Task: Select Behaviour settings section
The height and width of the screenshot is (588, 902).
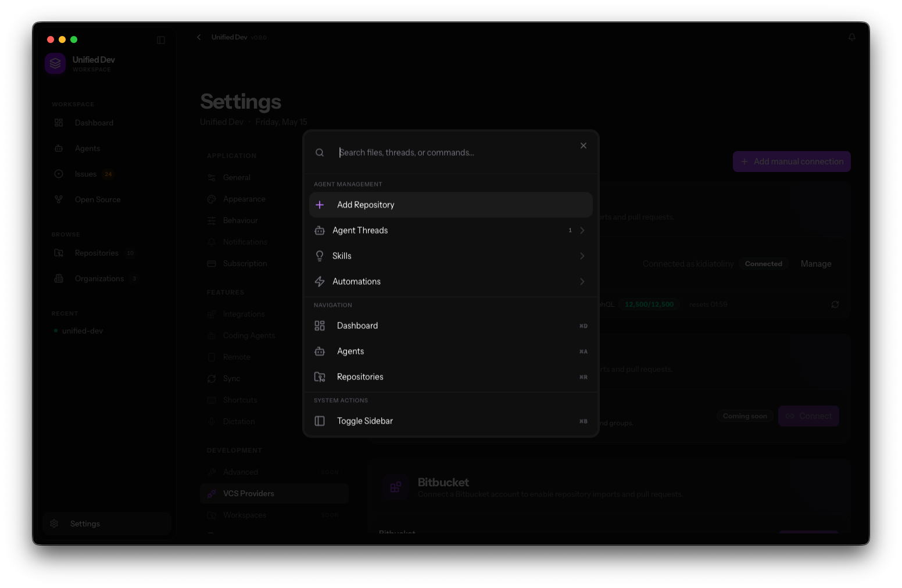Action: (274, 221)
